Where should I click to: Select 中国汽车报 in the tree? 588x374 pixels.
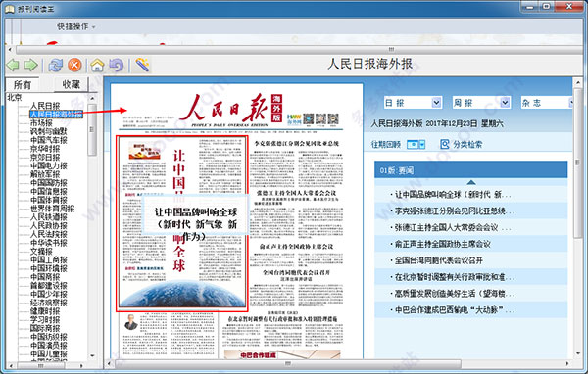pyautogui.click(x=49, y=140)
